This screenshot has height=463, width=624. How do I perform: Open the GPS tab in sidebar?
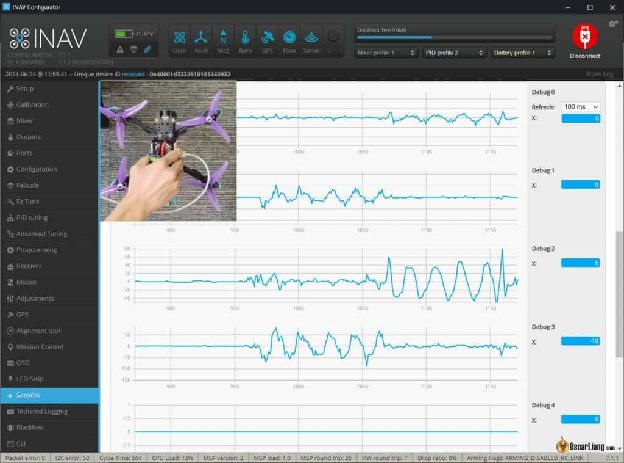[49, 315]
